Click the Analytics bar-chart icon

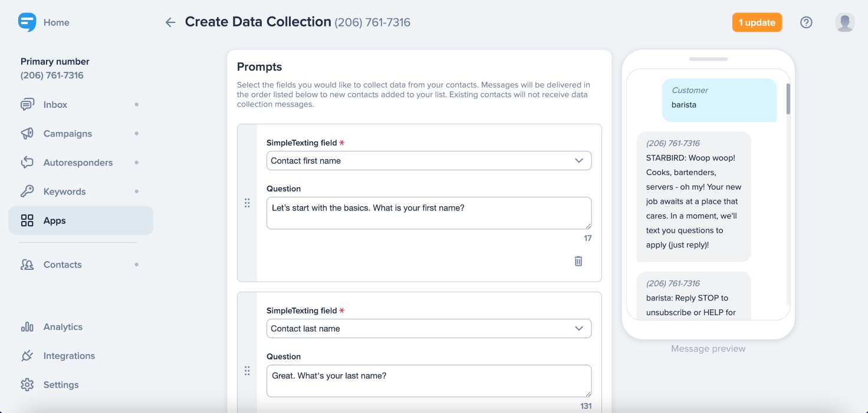(x=28, y=326)
